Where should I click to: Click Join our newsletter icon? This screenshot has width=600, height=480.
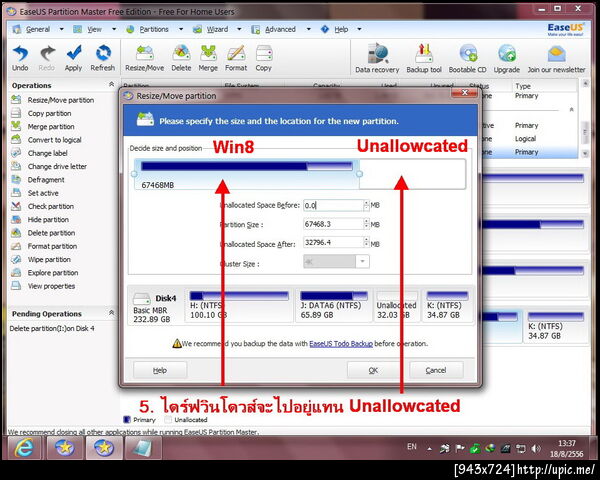[556, 58]
